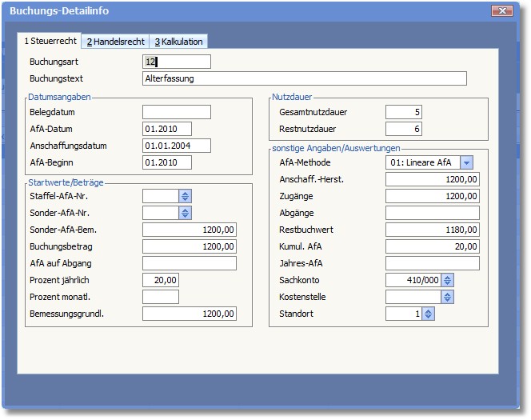Screen dimensions: 531x420
Task: Click the Gesamtnutzdauer field
Action: click(x=404, y=112)
